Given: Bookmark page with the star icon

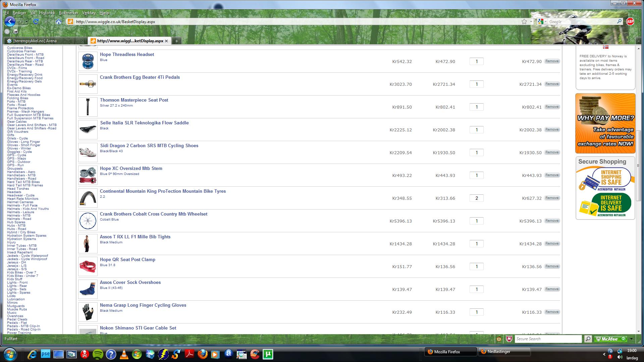Looking at the screenshot, I should pos(524,21).
